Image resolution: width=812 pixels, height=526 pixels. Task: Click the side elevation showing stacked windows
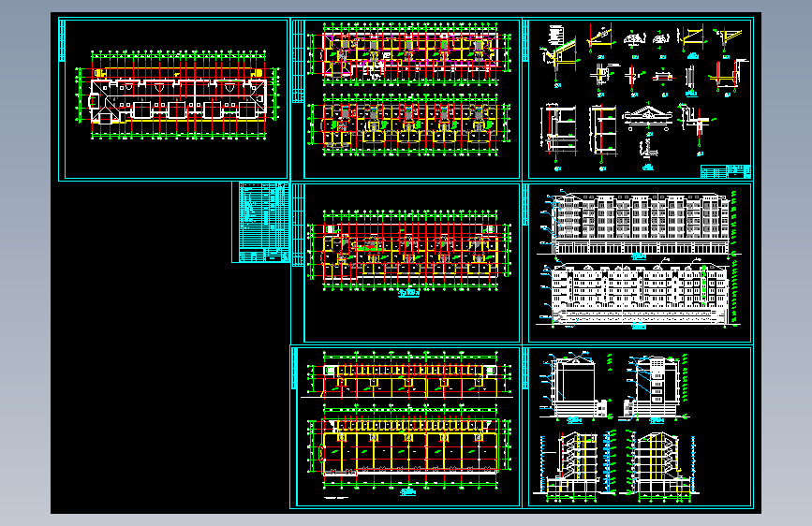(x=654, y=387)
